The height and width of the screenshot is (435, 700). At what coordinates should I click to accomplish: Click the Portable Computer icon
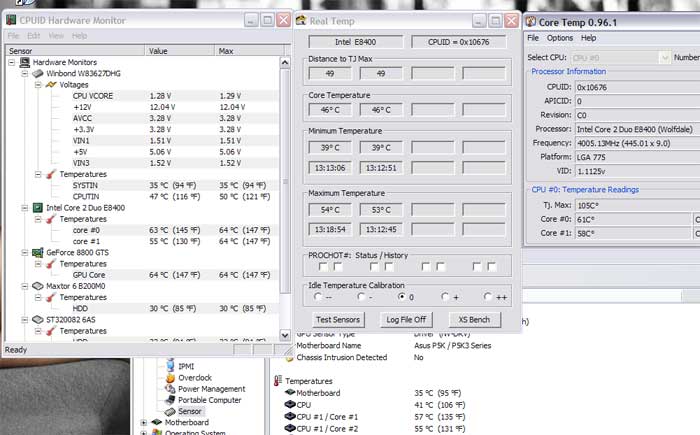170,400
